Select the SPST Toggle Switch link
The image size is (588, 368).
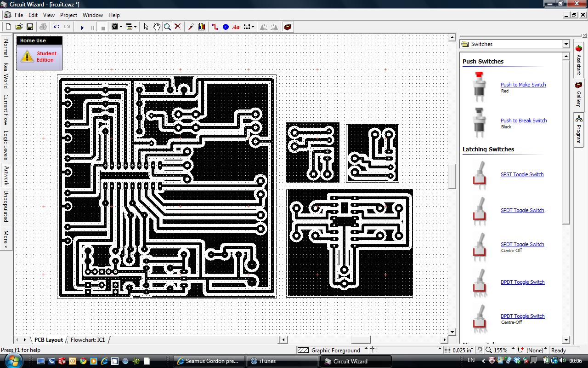point(522,174)
